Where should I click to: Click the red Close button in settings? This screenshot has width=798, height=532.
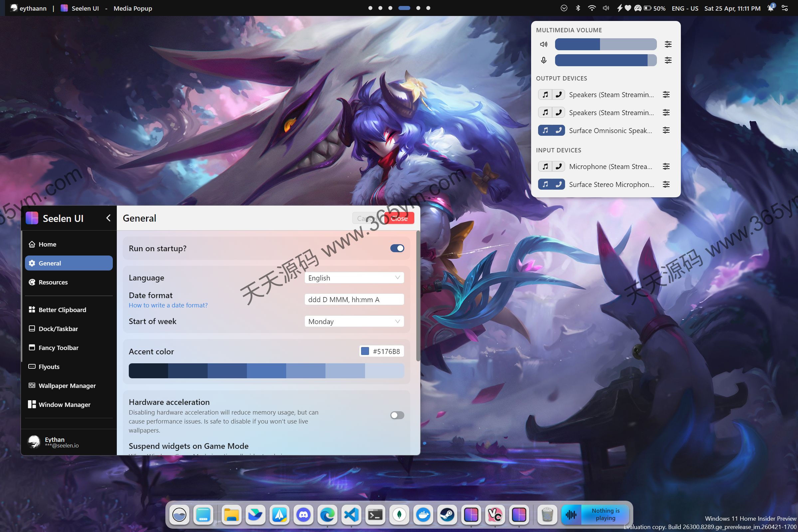tap(399, 219)
